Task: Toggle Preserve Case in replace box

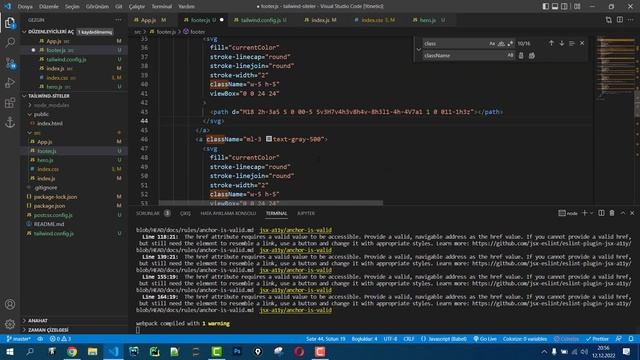Action: tap(510, 56)
